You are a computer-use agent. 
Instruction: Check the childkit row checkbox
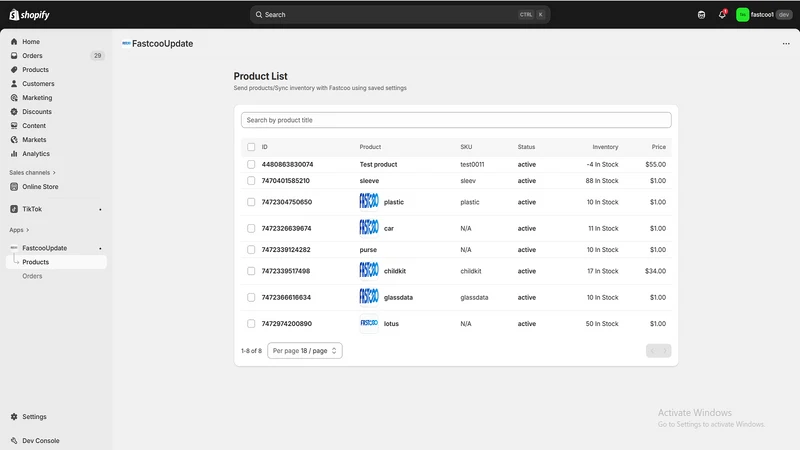point(251,271)
